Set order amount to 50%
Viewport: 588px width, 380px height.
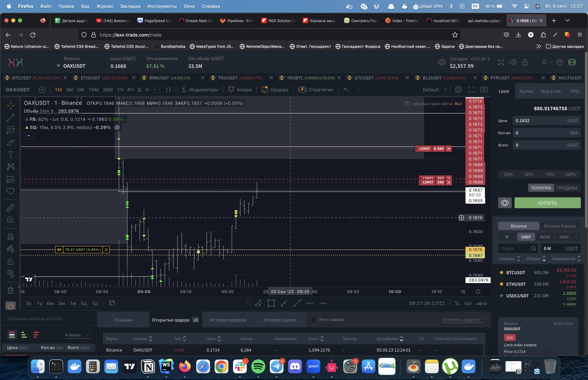pos(529,174)
